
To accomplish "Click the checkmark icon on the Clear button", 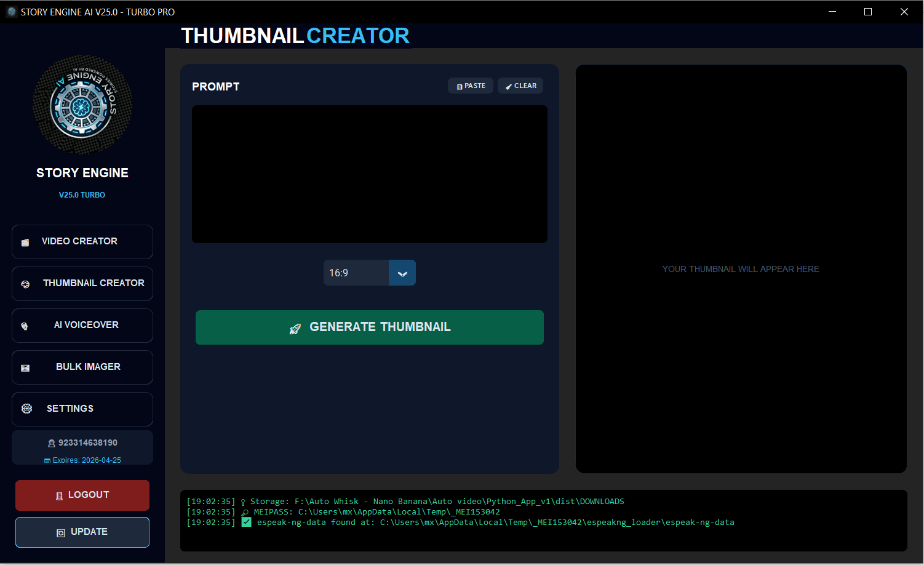I will (x=508, y=86).
